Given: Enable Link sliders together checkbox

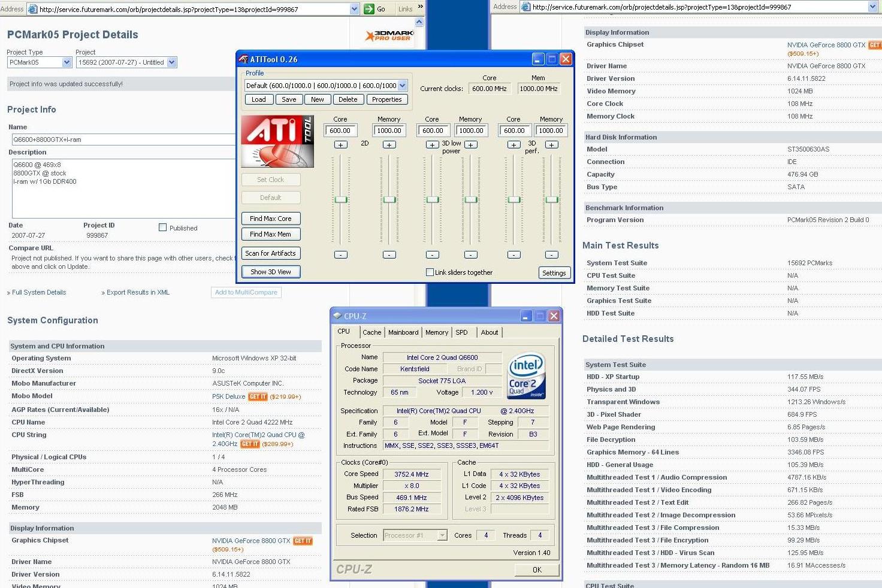Looking at the screenshot, I should pyautogui.click(x=430, y=272).
